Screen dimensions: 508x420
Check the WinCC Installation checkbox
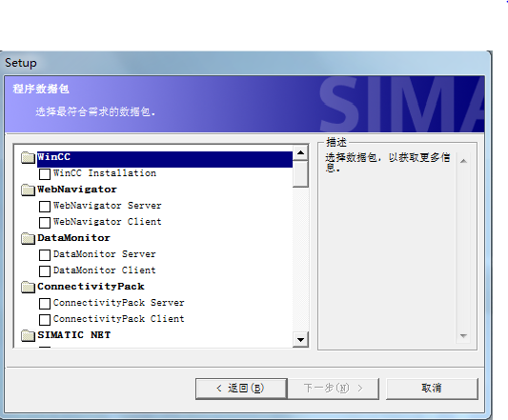click(x=45, y=174)
